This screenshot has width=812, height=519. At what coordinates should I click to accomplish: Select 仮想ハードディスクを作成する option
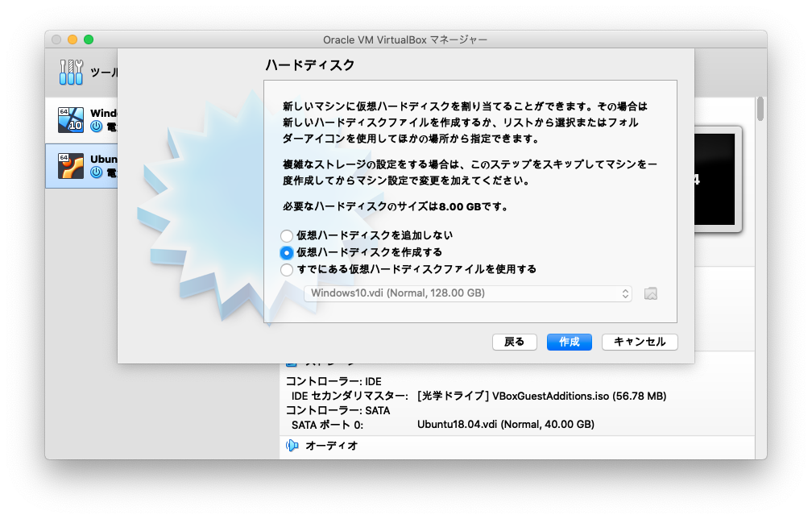287,252
